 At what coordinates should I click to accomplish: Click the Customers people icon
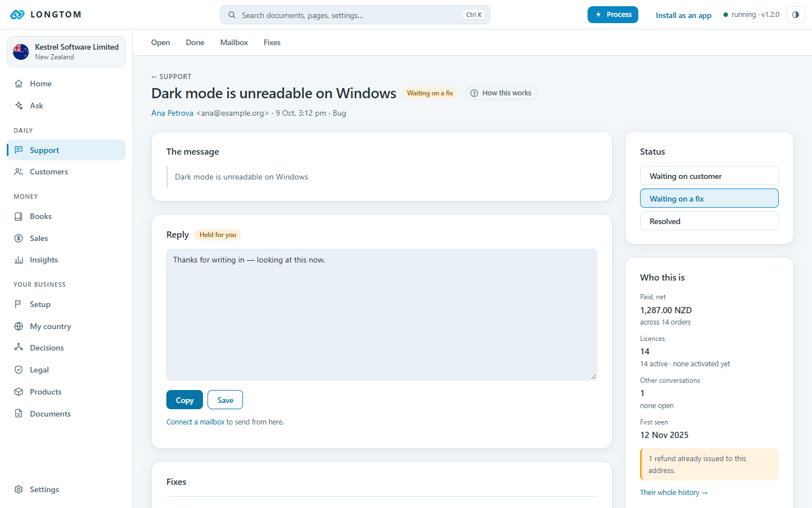(x=19, y=172)
